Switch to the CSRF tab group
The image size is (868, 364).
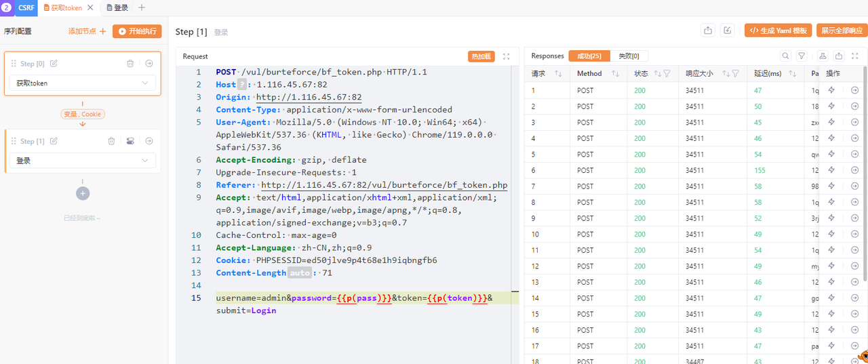click(x=24, y=8)
